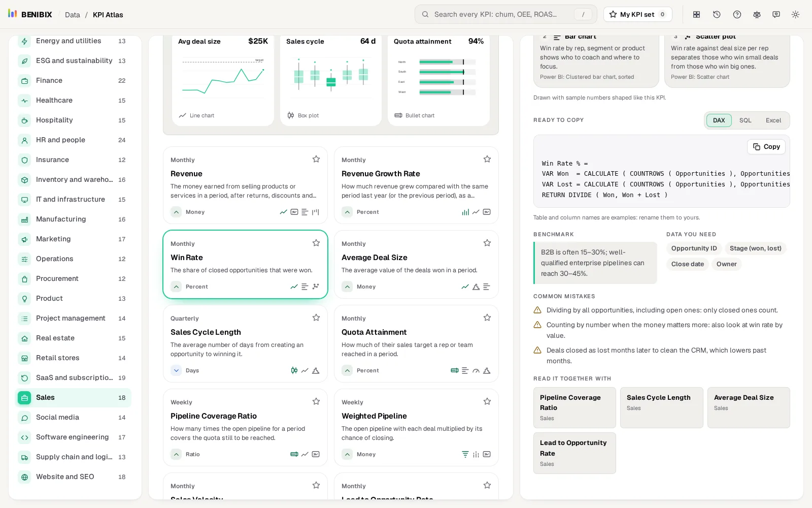Select the Healthcare category in sidebar
Image resolution: width=812 pixels, height=508 pixels.
coord(73,100)
